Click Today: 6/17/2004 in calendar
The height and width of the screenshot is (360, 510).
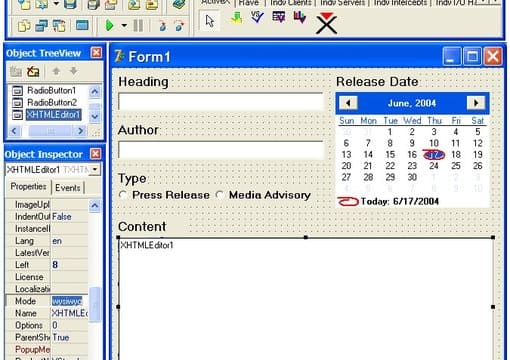[x=399, y=201]
